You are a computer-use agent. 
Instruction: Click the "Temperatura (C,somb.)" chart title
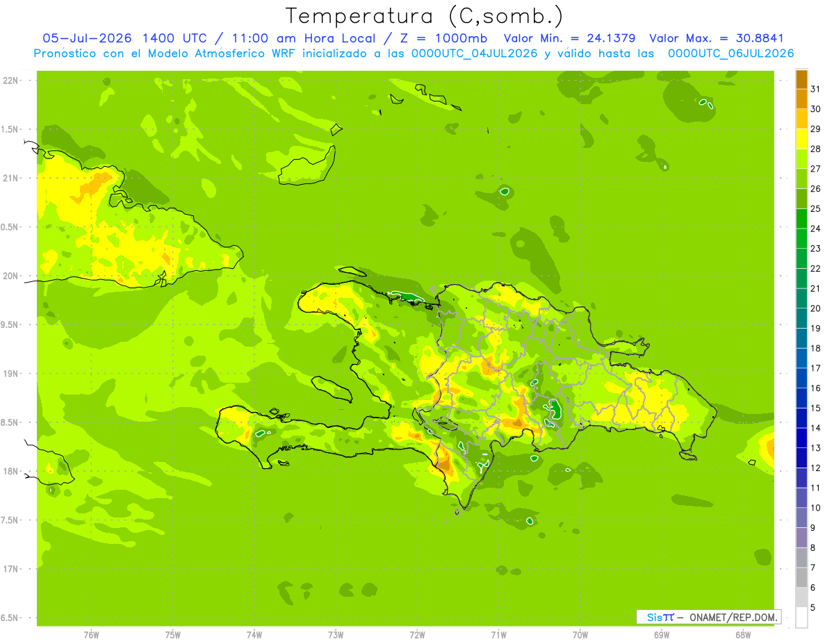tap(424, 16)
